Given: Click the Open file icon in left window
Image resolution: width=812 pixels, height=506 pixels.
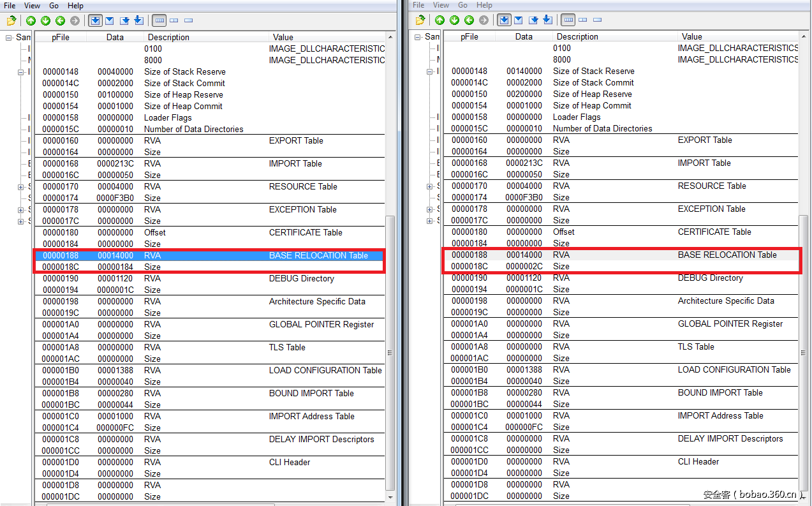Looking at the screenshot, I should pyautogui.click(x=11, y=20).
